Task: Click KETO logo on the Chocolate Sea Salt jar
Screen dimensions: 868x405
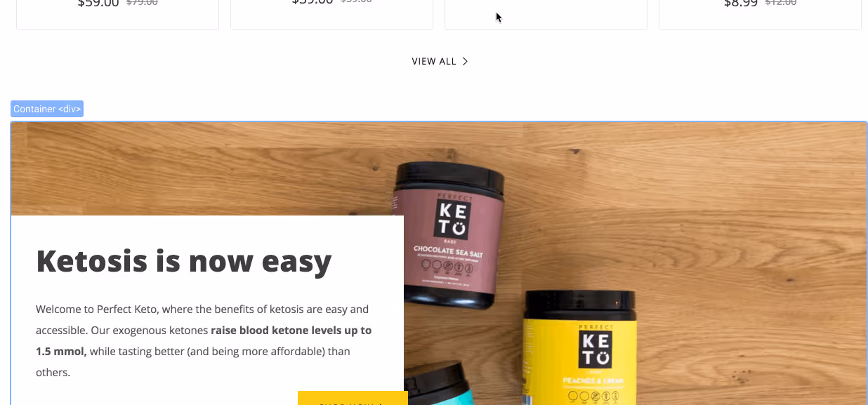Action: 452,218
